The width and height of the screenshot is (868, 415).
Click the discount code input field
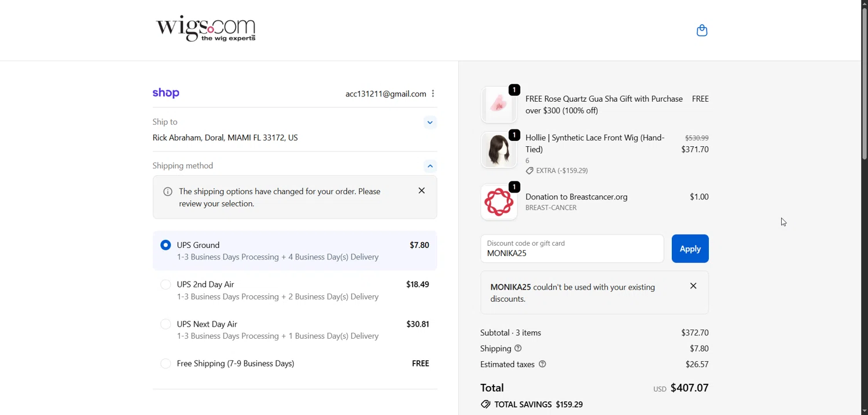[572, 249]
